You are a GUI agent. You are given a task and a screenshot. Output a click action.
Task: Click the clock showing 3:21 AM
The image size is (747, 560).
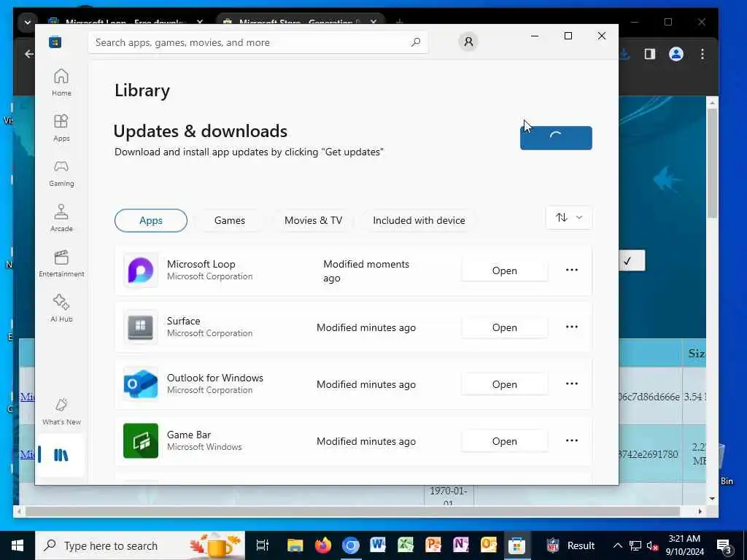coord(684,545)
